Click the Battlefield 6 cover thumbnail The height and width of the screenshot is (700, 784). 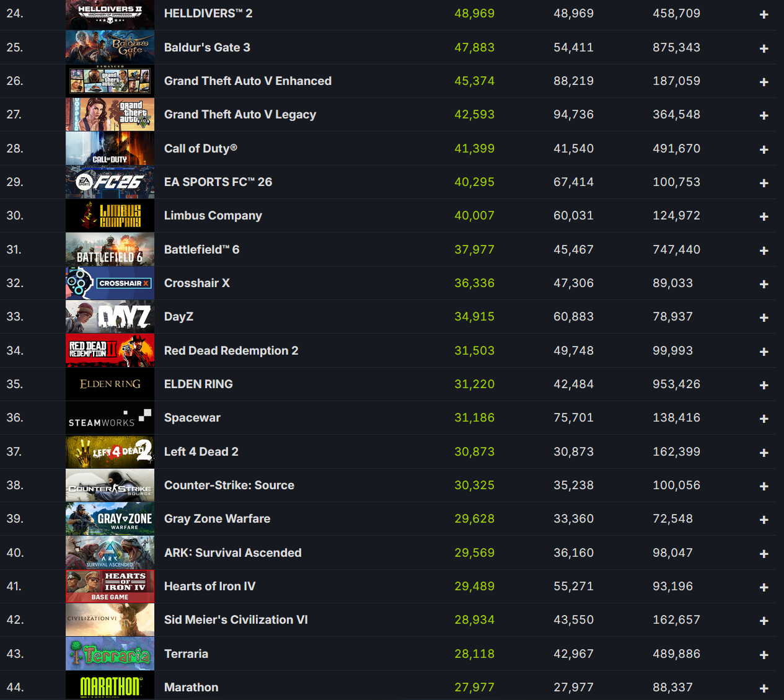(x=110, y=249)
